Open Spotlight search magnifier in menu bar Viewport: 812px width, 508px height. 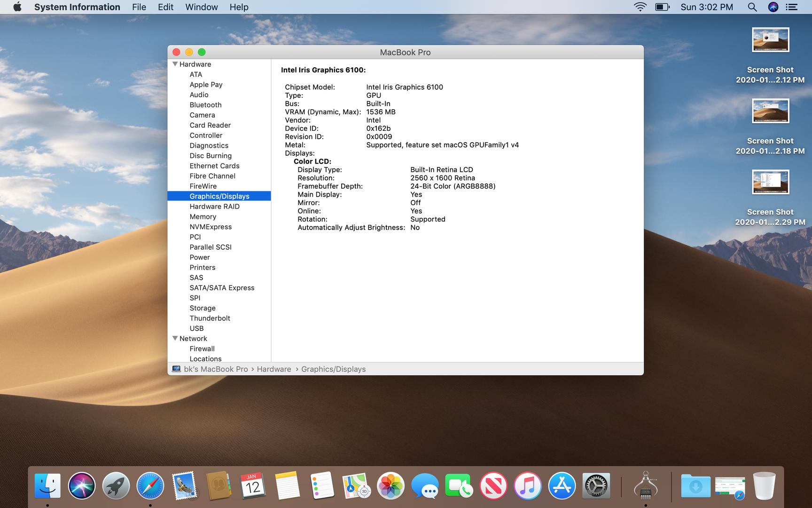pyautogui.click(x=752, y=7)
